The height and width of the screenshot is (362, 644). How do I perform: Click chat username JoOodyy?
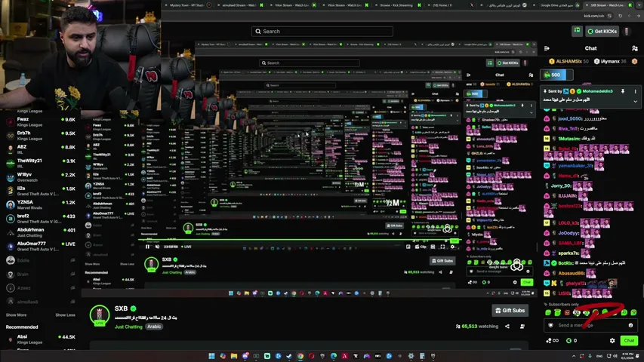[569, 233]
